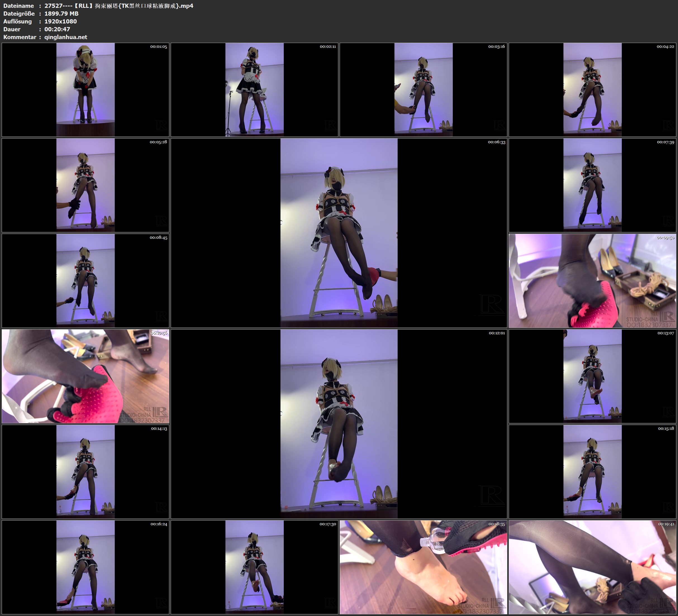Open the frame at 00:15:18
The image size is (678, 616).
click(592, 471)
